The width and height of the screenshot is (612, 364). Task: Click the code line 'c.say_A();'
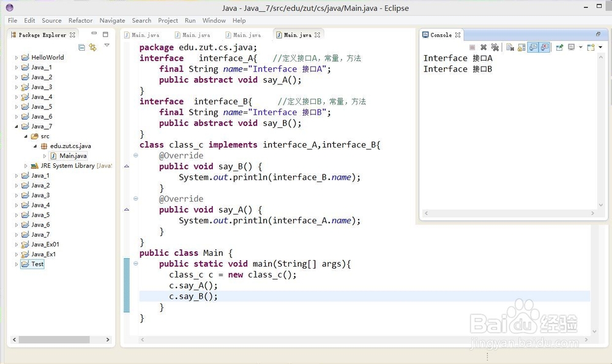(193, 286)
